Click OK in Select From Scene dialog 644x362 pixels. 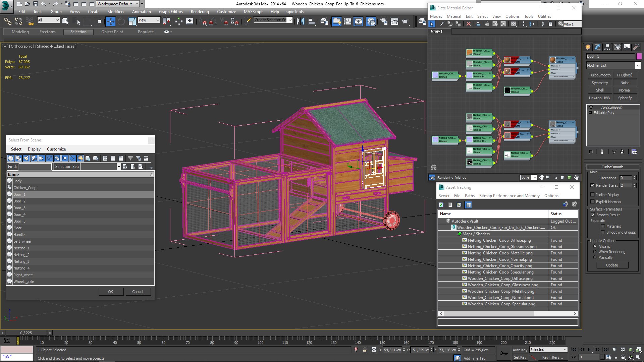click(111, 292)
